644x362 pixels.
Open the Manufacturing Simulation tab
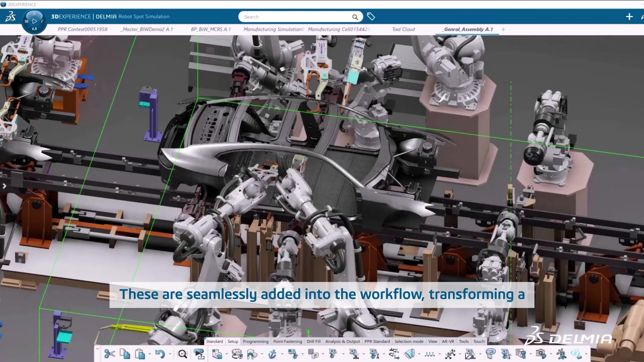click(x=273, y=29)
